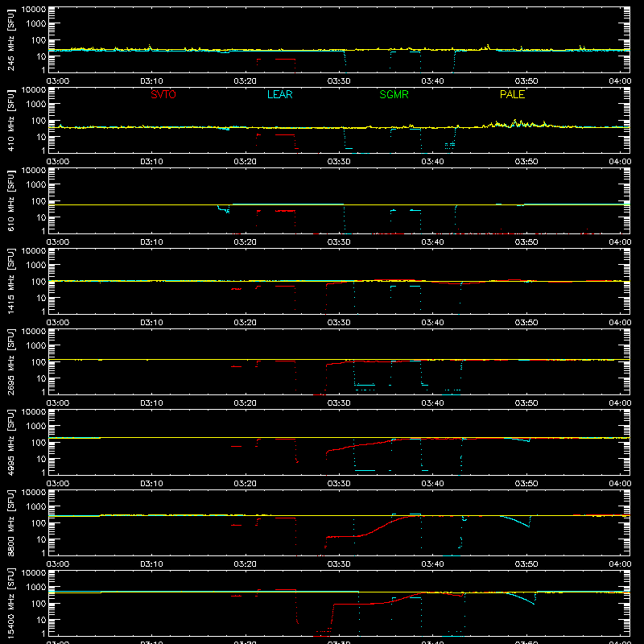Select the 8800 MHz [SFU] axis label
This screenshot has height=644, width=644.
coord(11,522)
